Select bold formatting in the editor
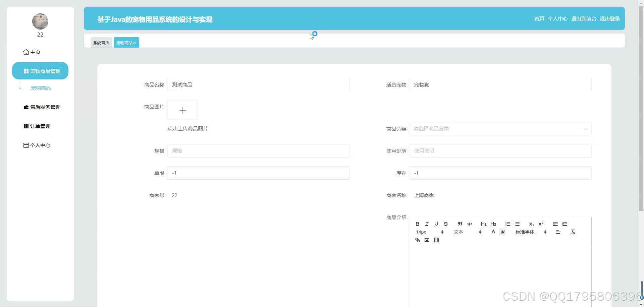Image resolution: width=644 pixels, height=307 pixels. [x=418, y=224]
